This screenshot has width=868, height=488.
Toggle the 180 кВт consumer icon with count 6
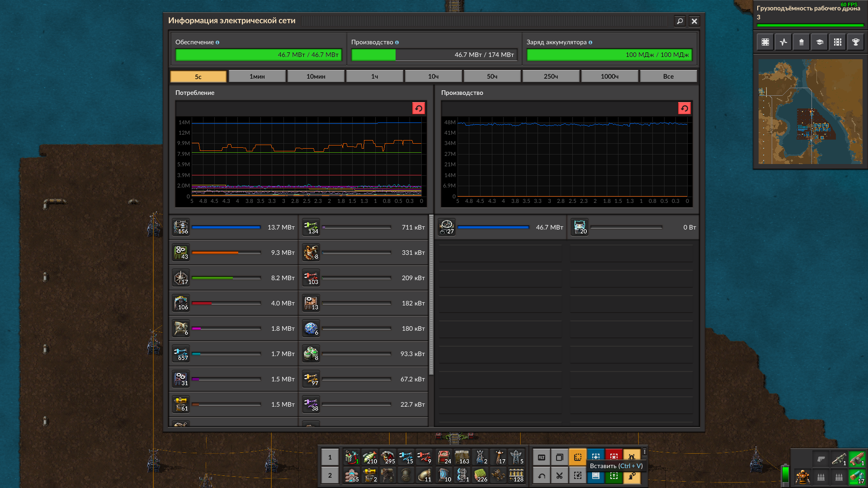tap(311, 328)
